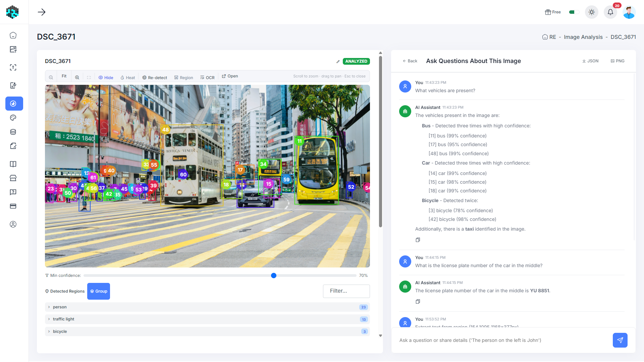
Task: Click the zoom in magnifier icon
Action: [x=77, y=77]
